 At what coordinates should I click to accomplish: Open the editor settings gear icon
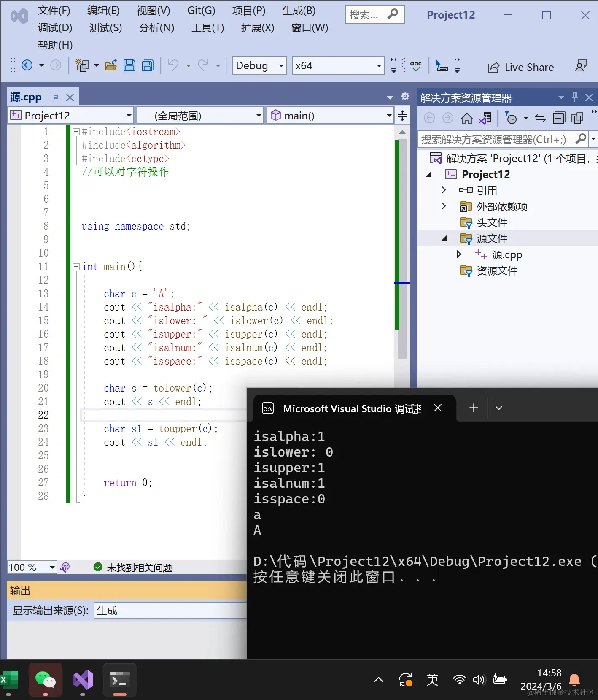405,97
